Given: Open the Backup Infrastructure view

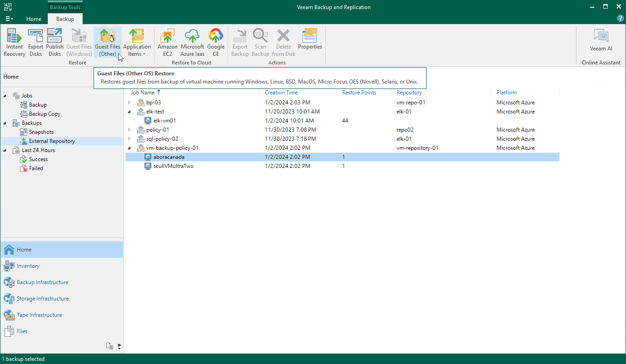Looking at the screenshot, I should 62,282.
